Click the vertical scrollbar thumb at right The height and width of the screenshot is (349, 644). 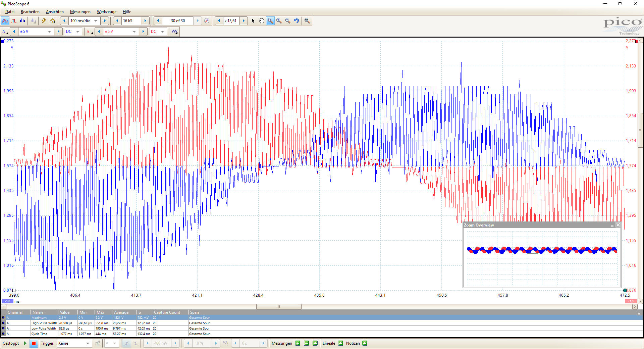[x=640, y=130]
